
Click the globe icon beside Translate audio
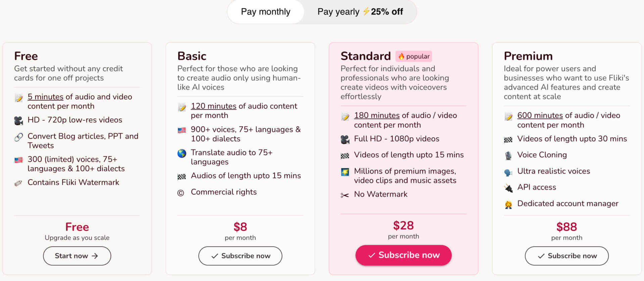[x=182, y=153]
